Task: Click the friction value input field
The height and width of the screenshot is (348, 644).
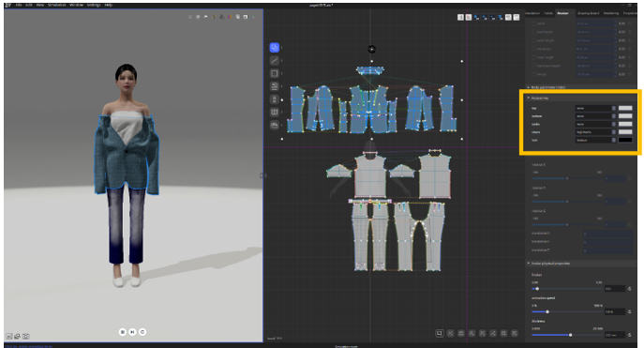Action: pos(614,288)
